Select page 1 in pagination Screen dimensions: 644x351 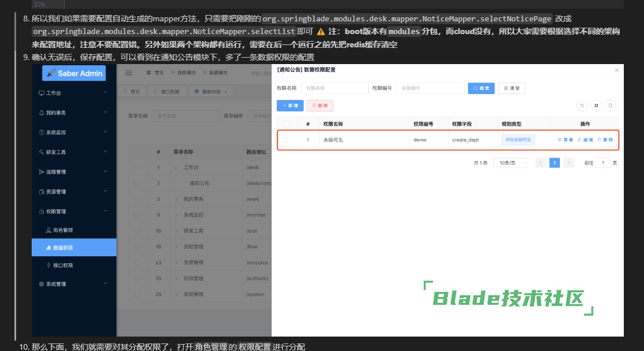[555, 163]
